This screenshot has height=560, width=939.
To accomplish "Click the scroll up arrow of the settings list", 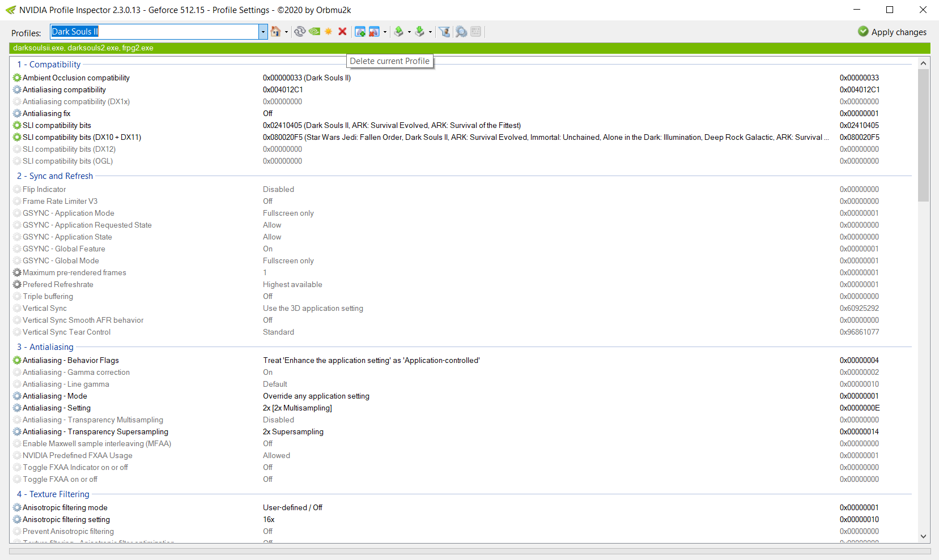I will pyautogui.click(x=923, y=63).
